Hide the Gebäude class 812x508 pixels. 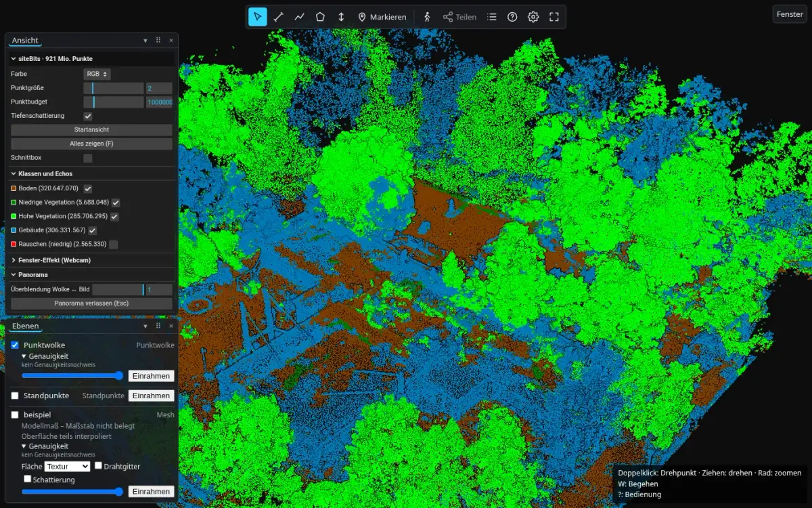click(x=93, y=230)
